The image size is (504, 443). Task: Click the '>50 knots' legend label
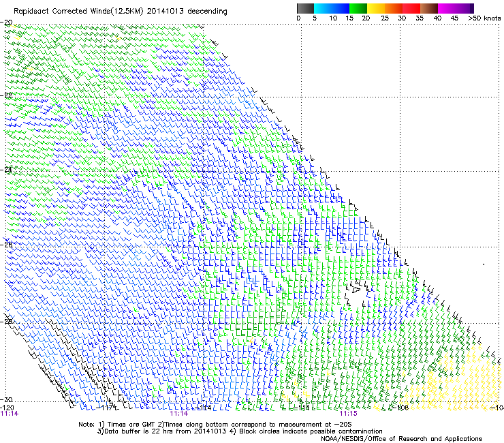pyautogui.click(x=484, y=18)
